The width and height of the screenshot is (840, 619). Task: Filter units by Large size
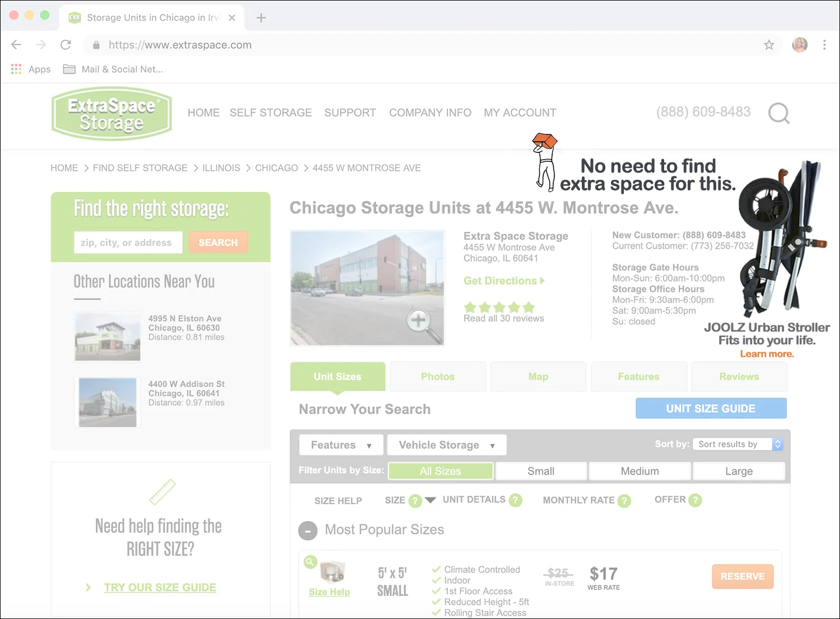739,471
